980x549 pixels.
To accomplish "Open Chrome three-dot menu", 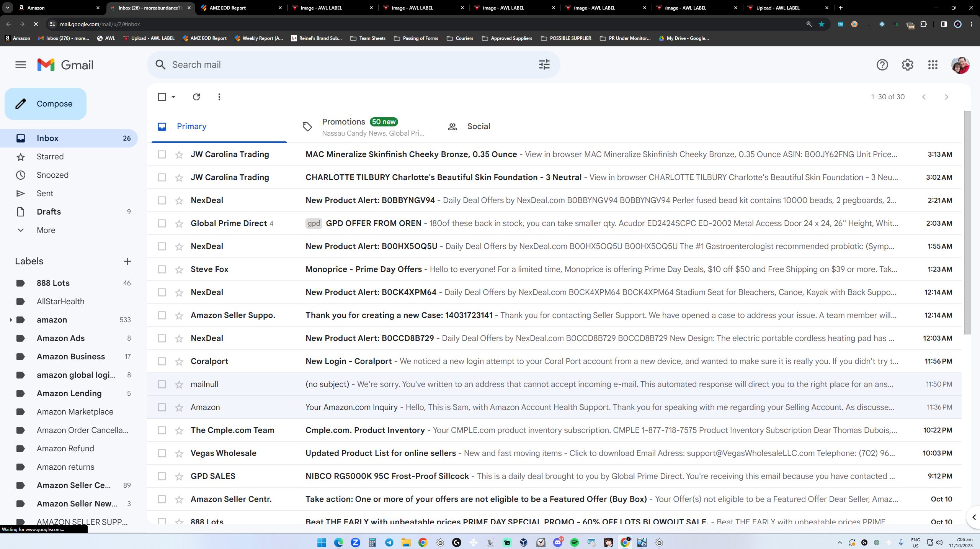I will coord(972,24).
